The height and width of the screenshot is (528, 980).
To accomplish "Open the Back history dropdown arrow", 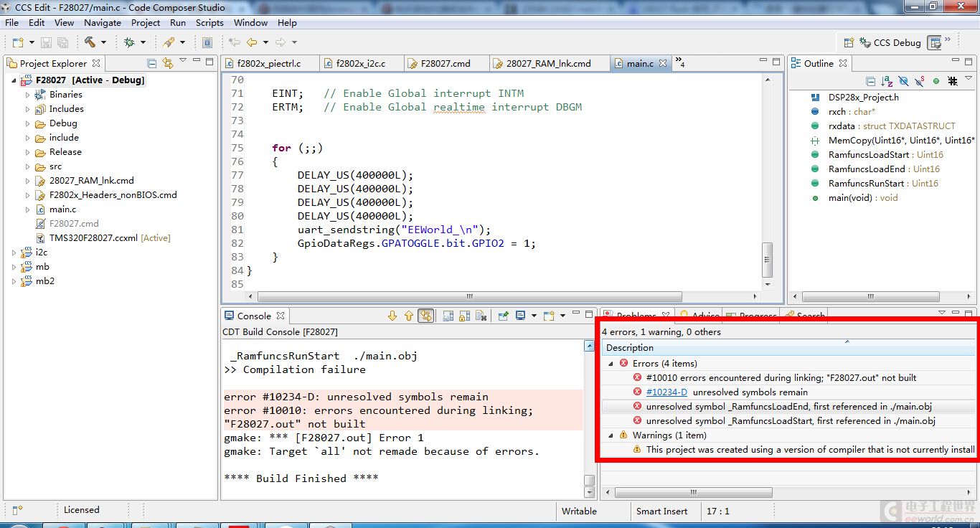I will (265, 43).
